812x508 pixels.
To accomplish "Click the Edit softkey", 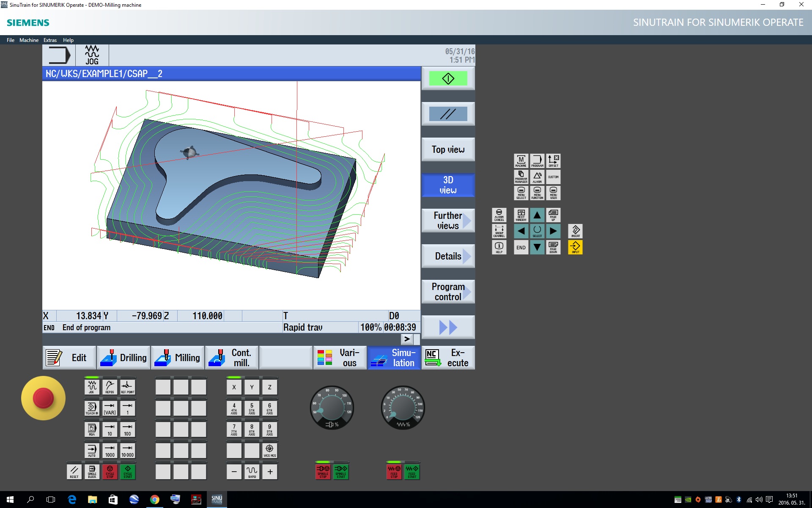I will tap(69, 358).
